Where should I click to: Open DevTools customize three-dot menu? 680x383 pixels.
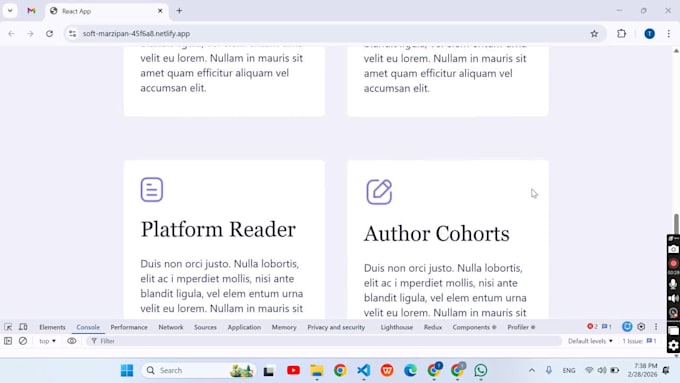[x=656, y=327]
